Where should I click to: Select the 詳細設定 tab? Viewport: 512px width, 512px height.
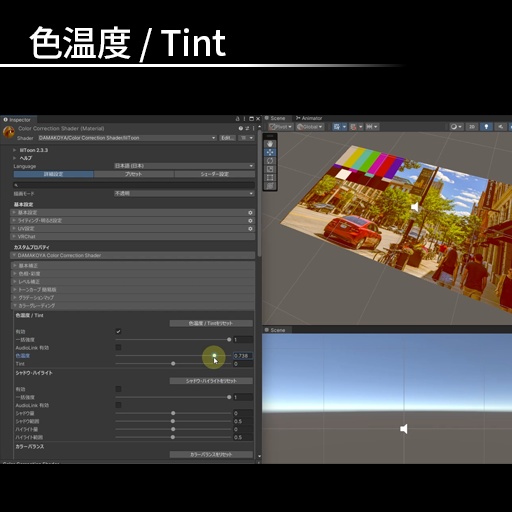point(53,174)
